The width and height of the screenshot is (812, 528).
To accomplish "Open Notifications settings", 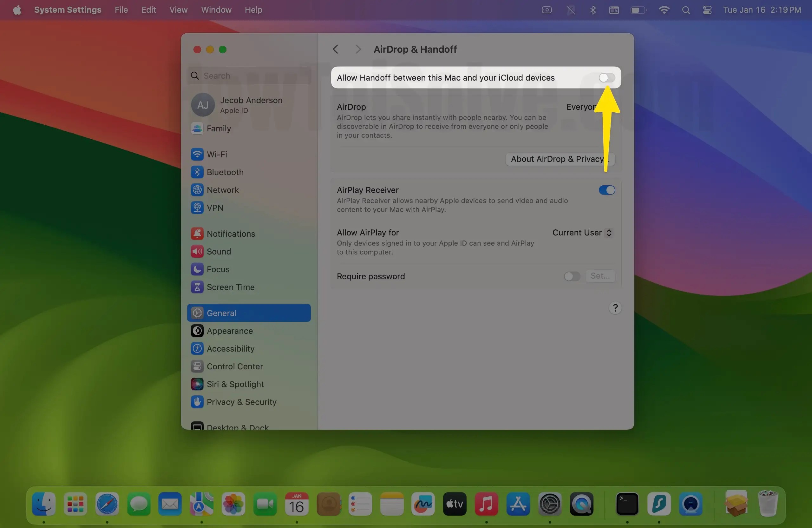I will (231, 234).
